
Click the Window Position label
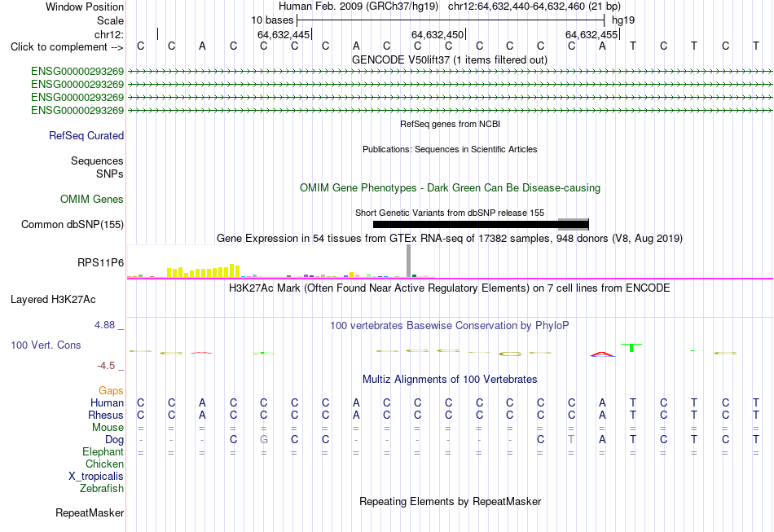click(x=85, y=7)
